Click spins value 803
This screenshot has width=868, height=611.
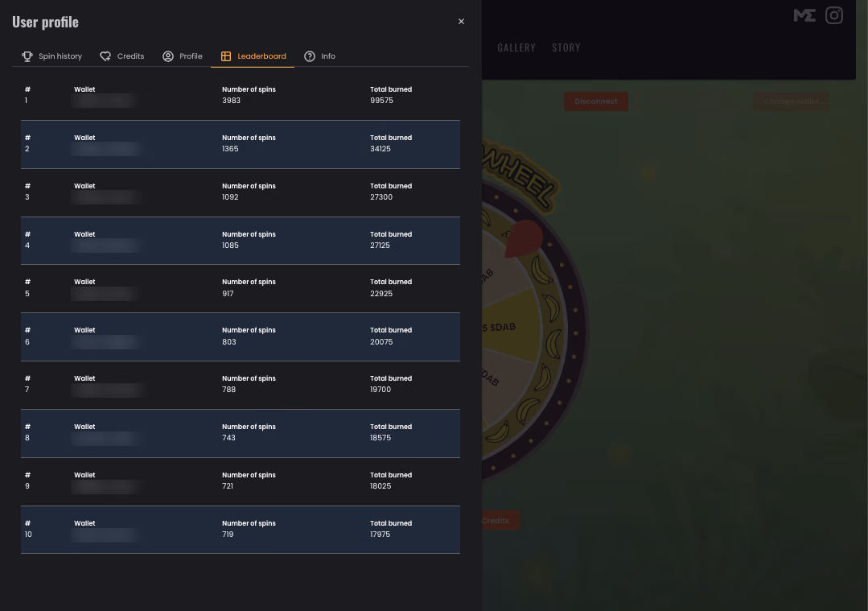click(x=229, y=342)
